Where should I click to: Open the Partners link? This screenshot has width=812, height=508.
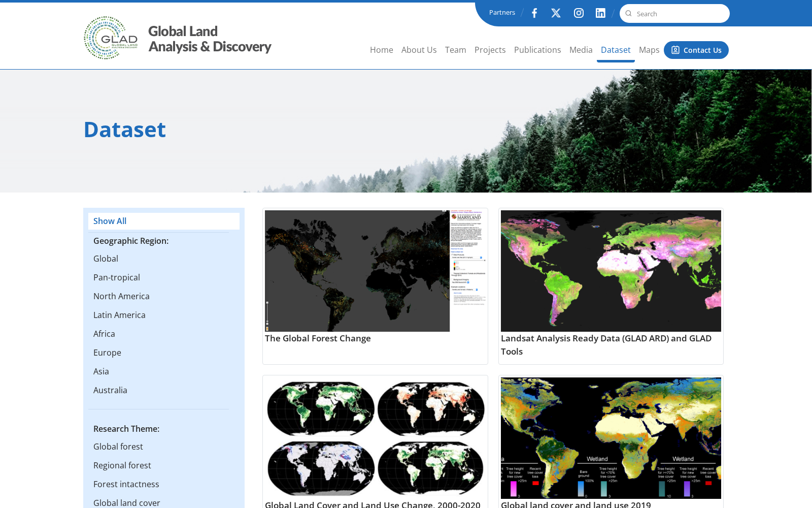502,13
